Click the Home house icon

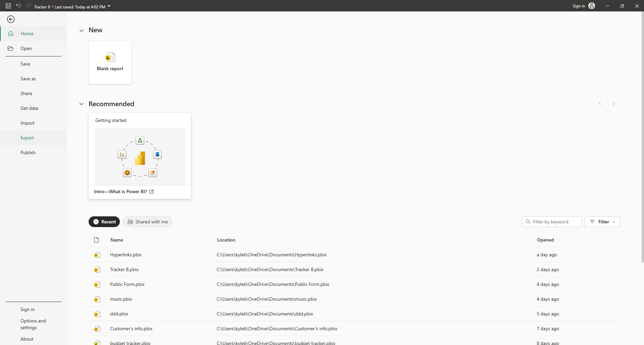(11, 34)
